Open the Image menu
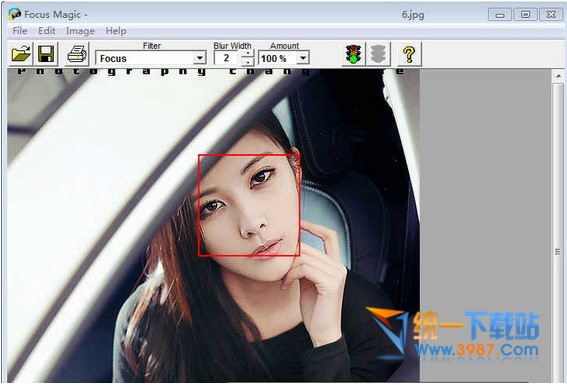Image resolution: width=567 pixels, height=385 pixels. (x=80, y=31)
